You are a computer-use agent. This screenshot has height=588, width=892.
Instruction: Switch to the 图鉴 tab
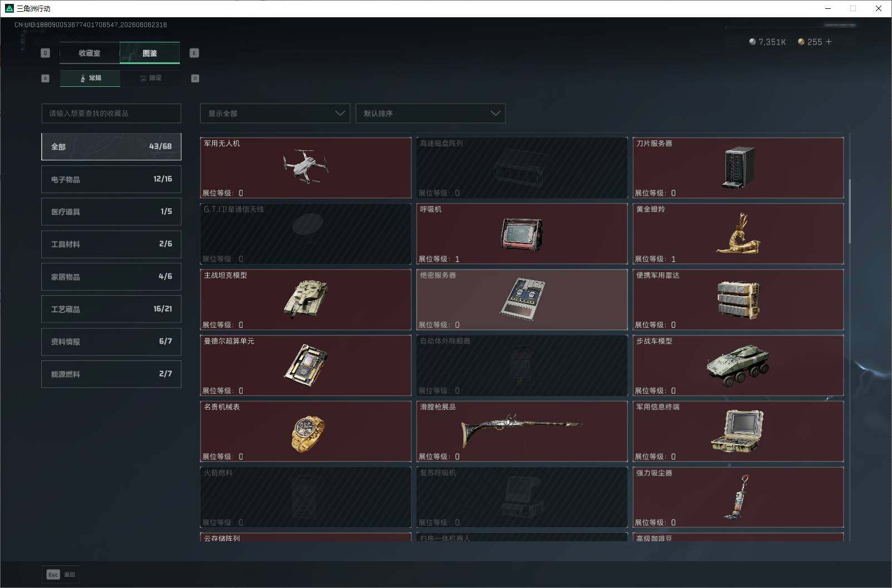(x=150, y=53)
